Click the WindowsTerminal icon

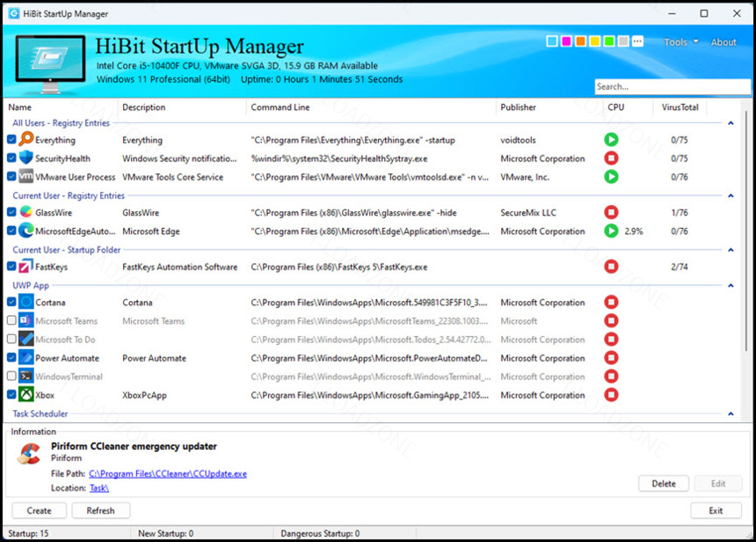pos(26,376)
